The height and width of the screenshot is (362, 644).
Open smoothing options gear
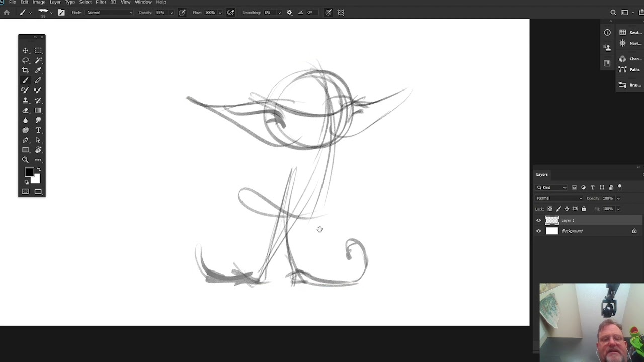[289, 13]
